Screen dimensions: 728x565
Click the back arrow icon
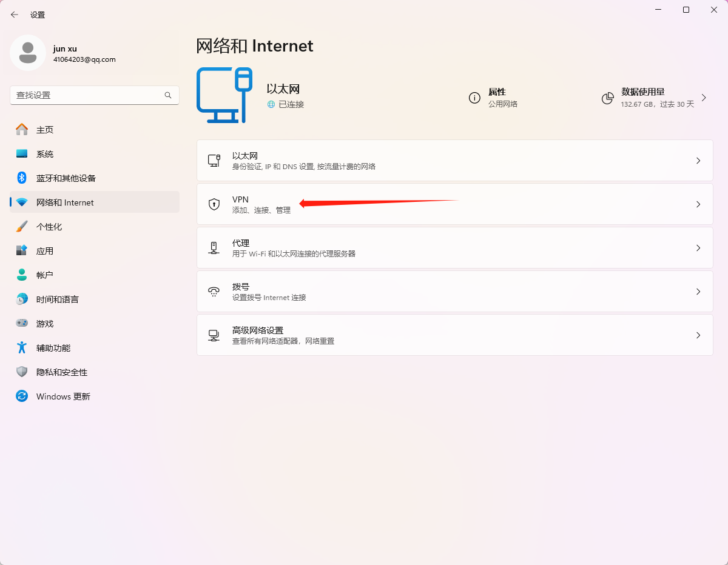(x=15, y=15)
